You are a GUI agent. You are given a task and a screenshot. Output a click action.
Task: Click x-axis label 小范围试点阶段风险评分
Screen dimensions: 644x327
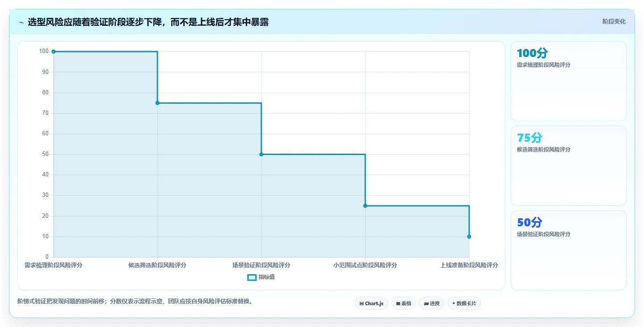(x=365, y=265)
